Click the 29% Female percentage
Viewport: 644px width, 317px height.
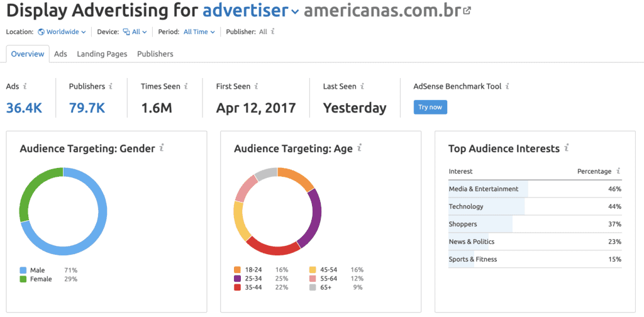coord(70,279)
